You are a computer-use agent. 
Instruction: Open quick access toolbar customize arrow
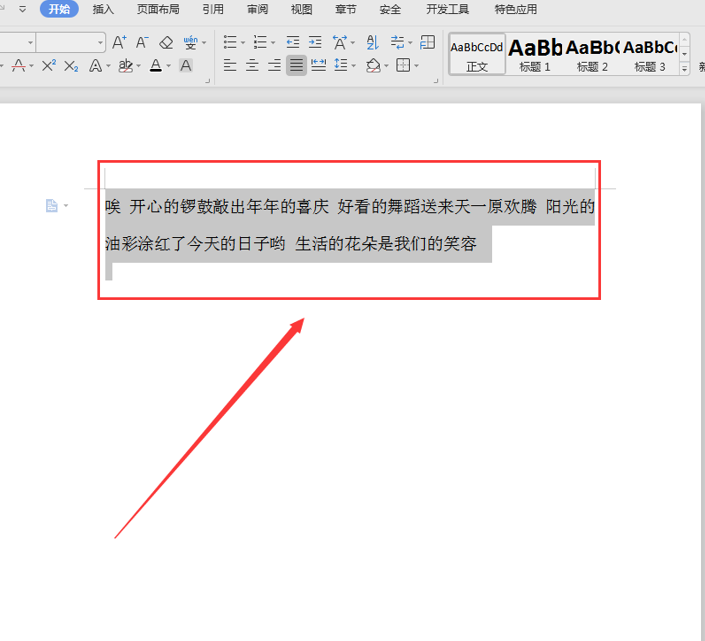(x=22, y=9)
